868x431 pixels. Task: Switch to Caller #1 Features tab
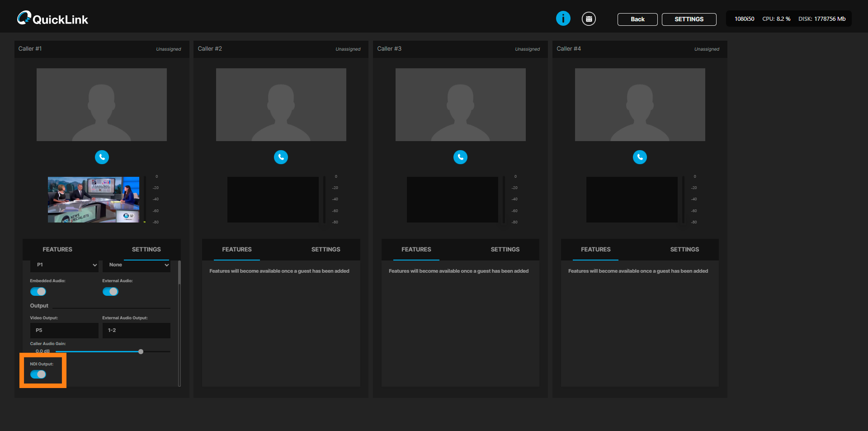pos(57,250)
